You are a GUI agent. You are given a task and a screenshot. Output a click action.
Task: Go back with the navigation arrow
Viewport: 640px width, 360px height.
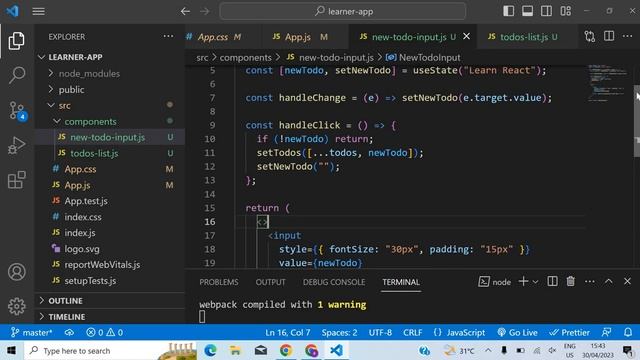point(185,11)
